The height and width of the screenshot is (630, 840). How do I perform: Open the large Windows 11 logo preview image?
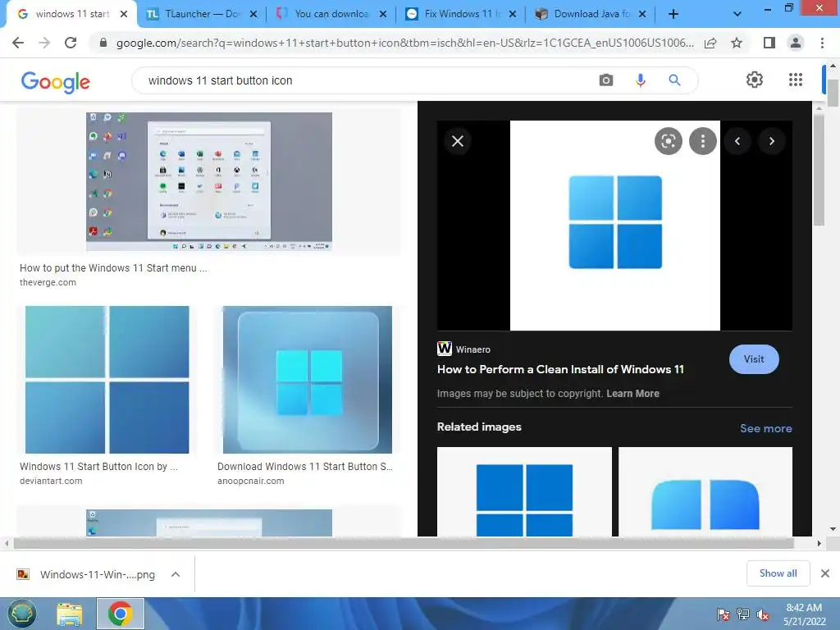coord(615,225)
